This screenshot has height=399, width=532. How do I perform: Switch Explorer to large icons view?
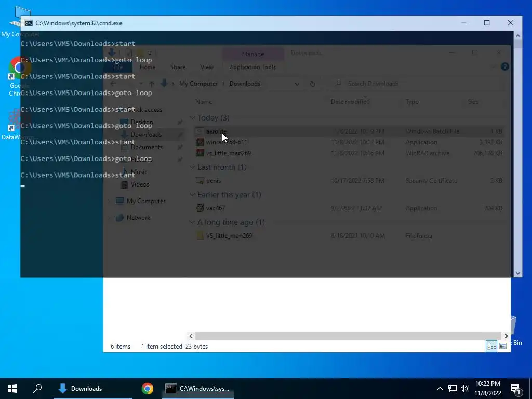tap(503, 345)
